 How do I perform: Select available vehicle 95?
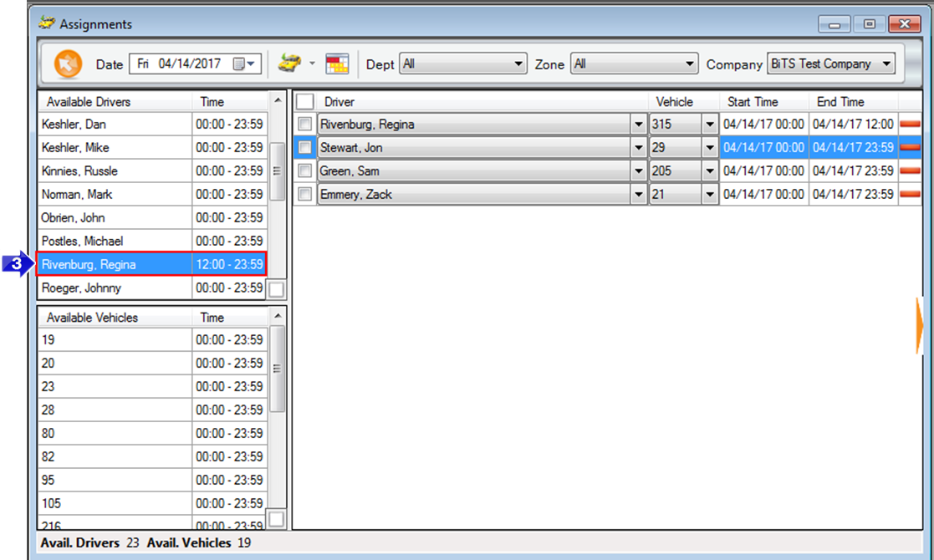click(x=152, y=481)
